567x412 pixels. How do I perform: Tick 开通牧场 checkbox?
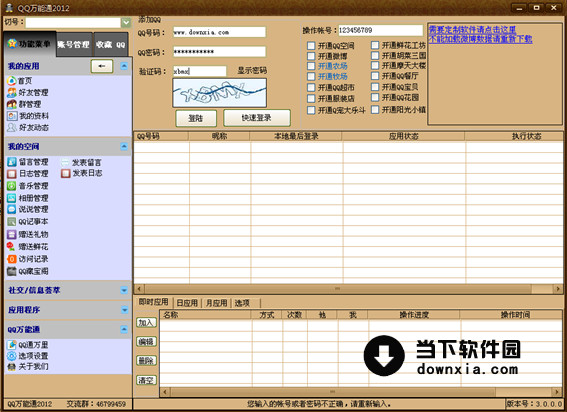tap(311, 76)
